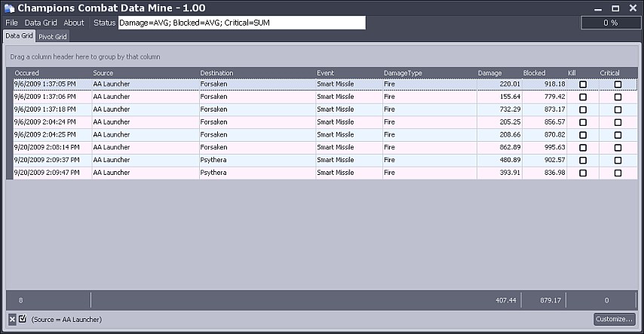Click the Customize... filter button
The image size is (644, 334).
click(x=614, y=319)
